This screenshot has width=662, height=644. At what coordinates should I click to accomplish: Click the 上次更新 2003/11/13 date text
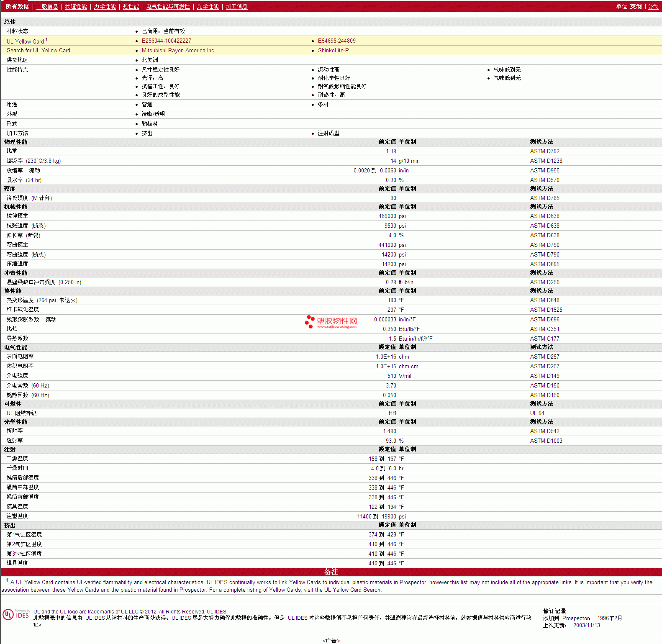coord(572,626)
